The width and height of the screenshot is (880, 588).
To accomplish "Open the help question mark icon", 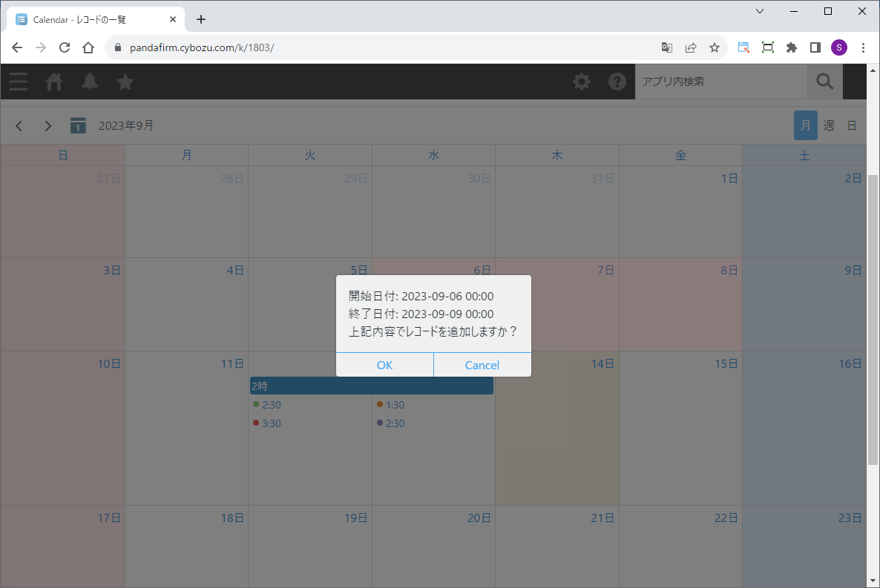I will (x=617, y=82).
